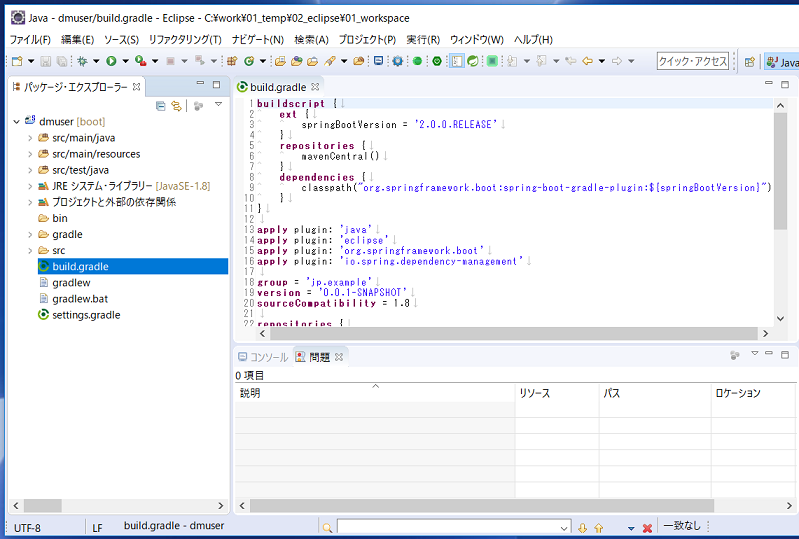Navigate Forward with right arrow icon
The image size is (799, 539).
617,61
